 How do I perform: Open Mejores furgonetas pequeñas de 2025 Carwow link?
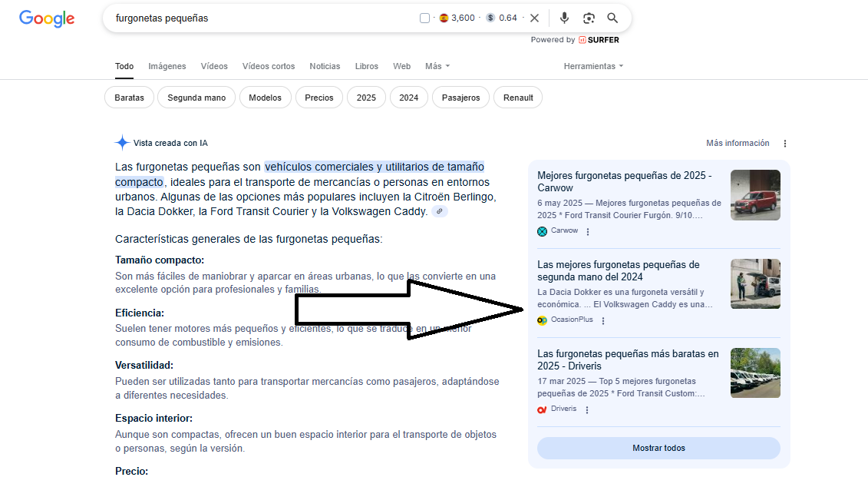625,182
